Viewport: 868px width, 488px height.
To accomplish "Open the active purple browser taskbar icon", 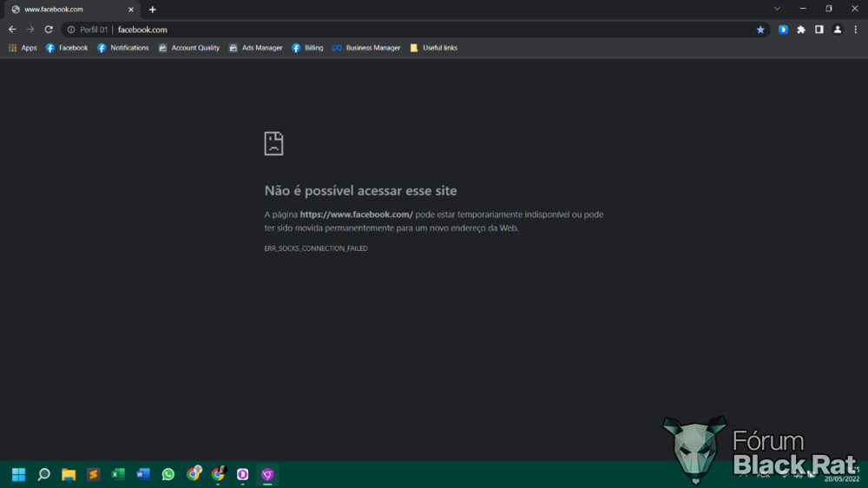I will 267,475.
